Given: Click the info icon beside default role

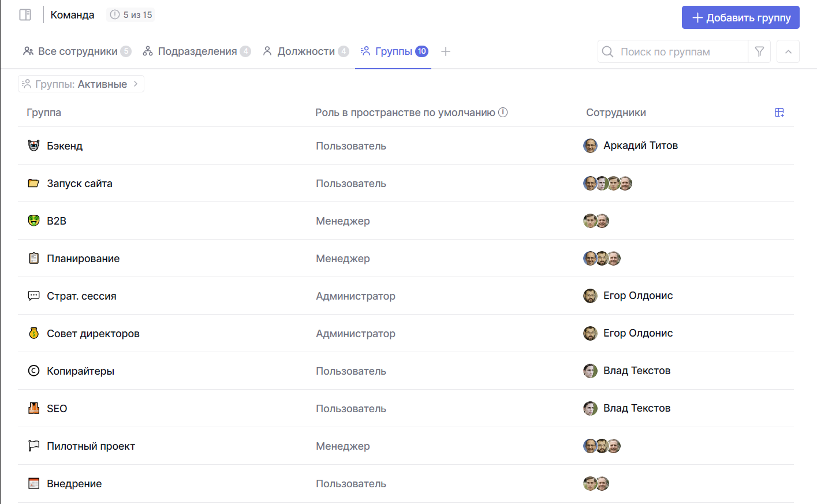Looking at the screenshot, I should point(503,113).
